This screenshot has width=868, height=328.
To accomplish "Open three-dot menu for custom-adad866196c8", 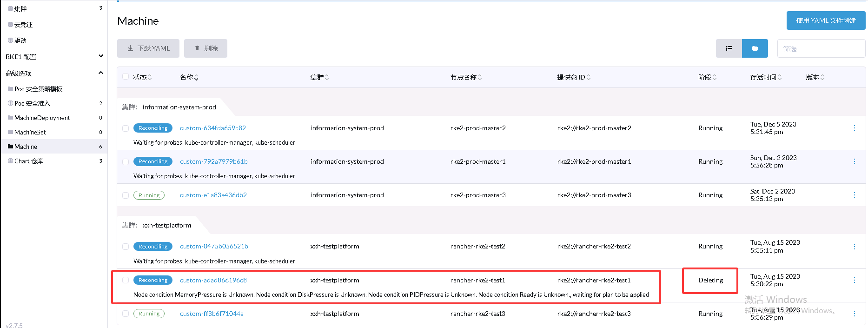I will [x=854, y=280].
